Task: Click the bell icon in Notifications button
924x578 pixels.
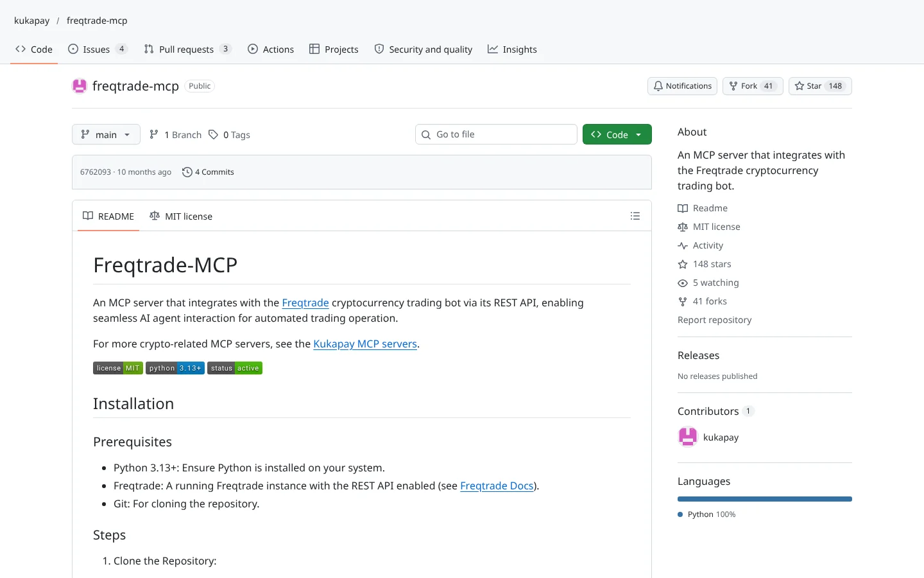Action: (x=658, y=86)
